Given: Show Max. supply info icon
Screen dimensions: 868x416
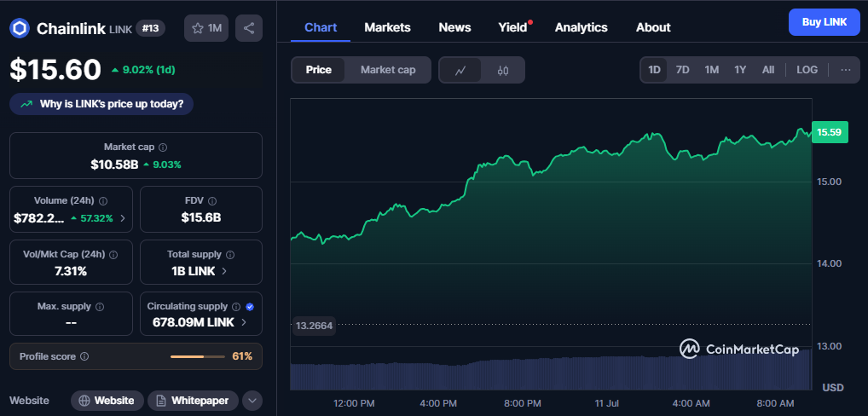Looking at the screenshot, I should [101, 307].
